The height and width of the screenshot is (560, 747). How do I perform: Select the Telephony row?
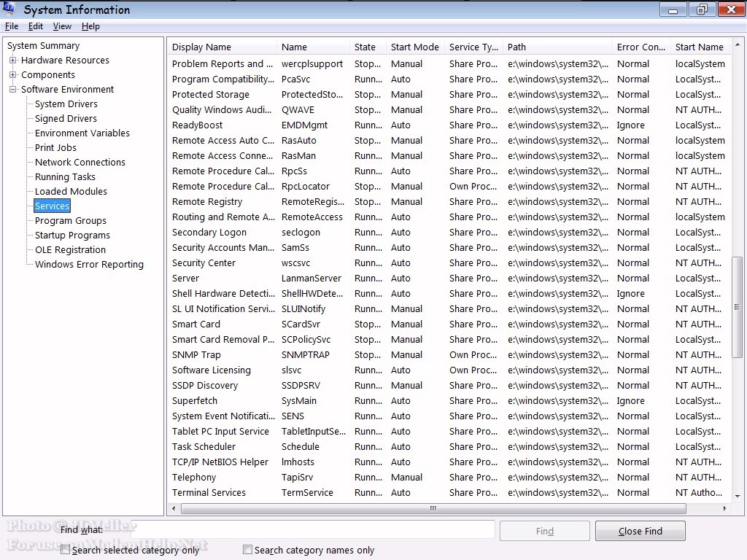pos(449,477)
